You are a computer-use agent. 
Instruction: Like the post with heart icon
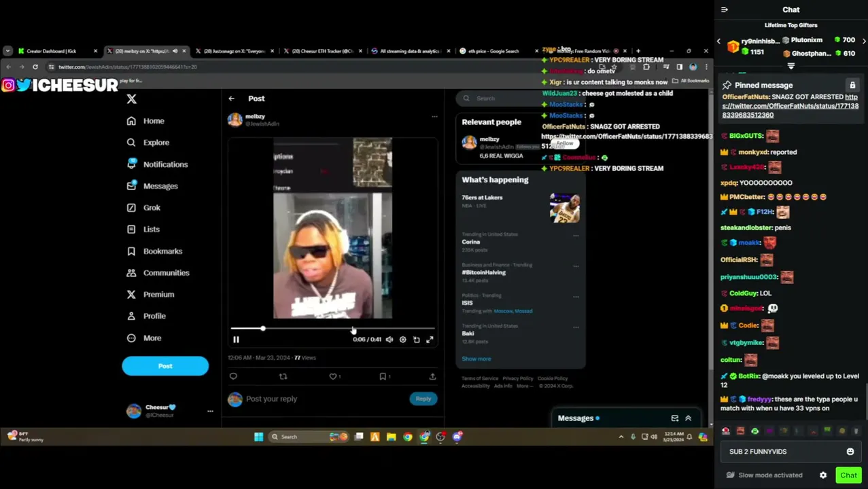coord(333,376)
